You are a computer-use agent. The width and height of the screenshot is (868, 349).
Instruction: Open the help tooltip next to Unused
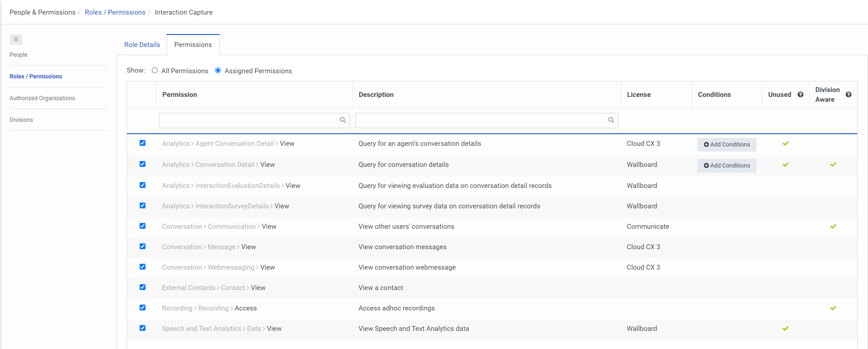tap(801, 95)
